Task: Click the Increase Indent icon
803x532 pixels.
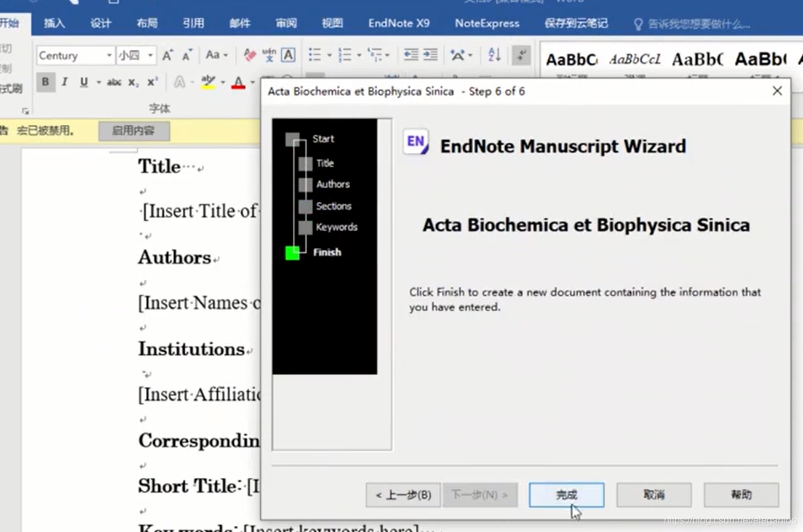Action: [x=431, y=55]
